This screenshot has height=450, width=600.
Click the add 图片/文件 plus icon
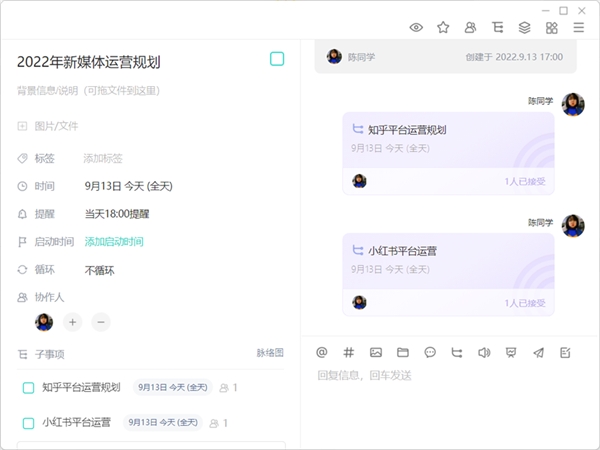coord(22,126)
